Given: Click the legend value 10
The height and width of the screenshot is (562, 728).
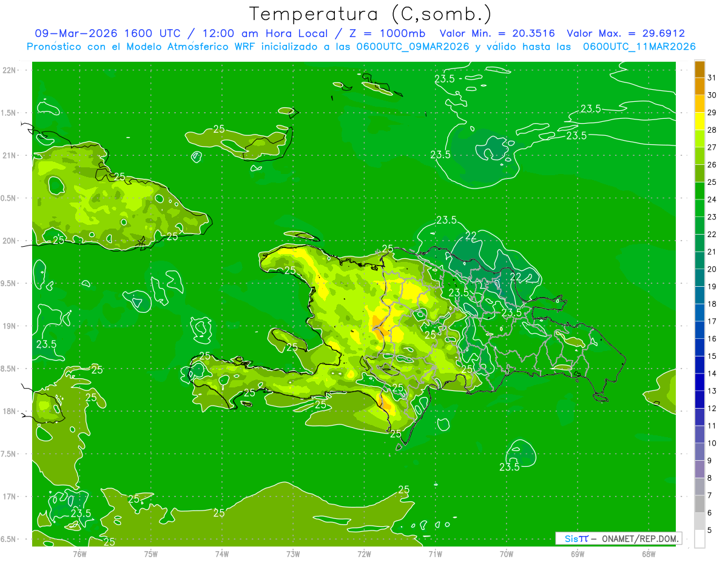Looking at the screenshot, I should pyautogui.click(x=712, y=443).
